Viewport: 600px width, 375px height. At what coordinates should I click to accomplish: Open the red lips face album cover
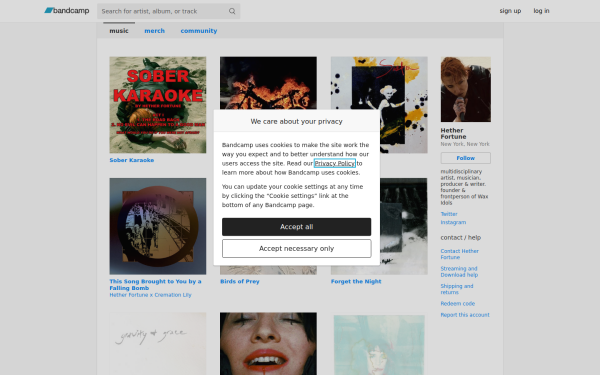click(x=268, y=344)
